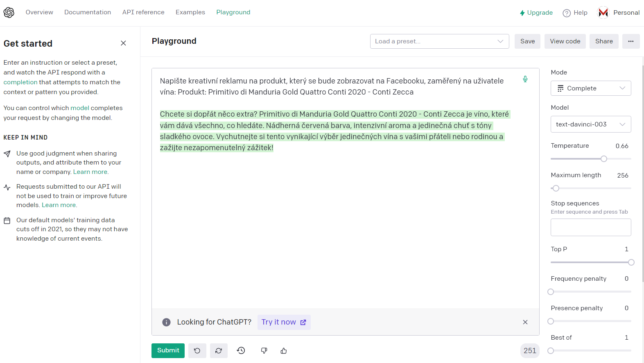The image size is (644, 363).
Task: Click the green Submit button
Action: (x=168, y=351)
